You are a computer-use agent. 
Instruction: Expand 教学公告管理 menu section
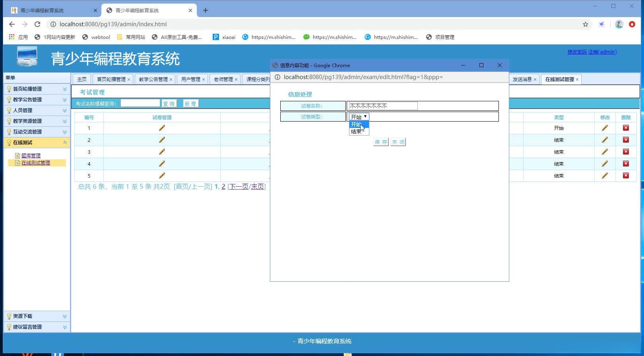click(65, 100)
